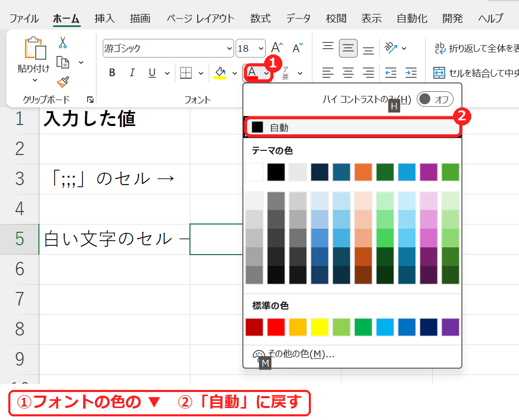This screenshot has height=420, width=519.
Task: Pick the white theme color swatch
Action: 254,172
